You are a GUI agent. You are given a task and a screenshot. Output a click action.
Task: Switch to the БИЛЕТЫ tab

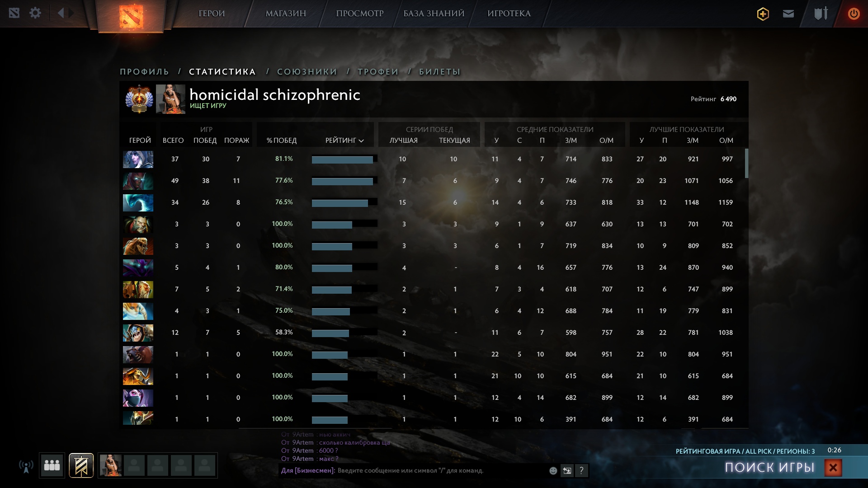[440, 72]
